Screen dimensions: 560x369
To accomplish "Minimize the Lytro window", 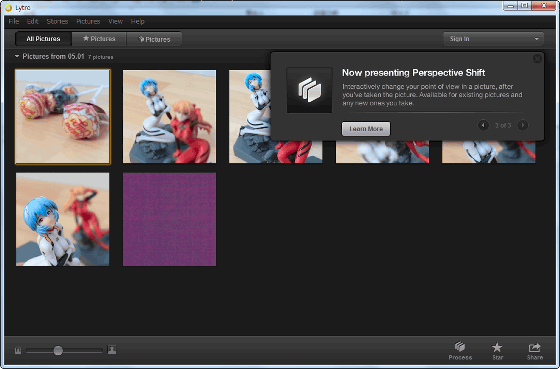I will [511, 6].
